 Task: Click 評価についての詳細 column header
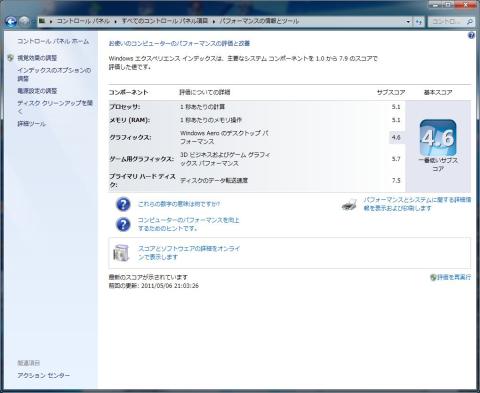point(205,92)
